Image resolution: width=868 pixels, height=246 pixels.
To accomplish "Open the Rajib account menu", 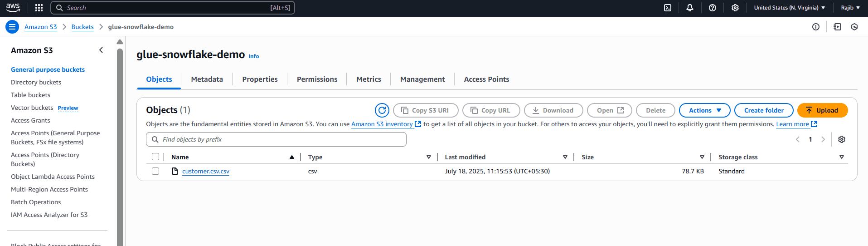I will (850, 8).
